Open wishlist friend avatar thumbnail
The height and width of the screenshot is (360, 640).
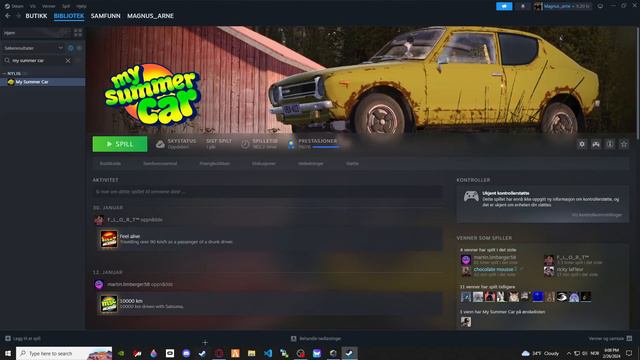pos(466,322)
